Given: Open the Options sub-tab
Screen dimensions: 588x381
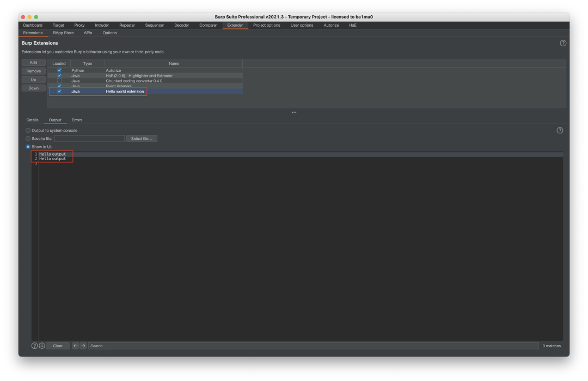Looking at the screenshot, I should click(110, 33).
